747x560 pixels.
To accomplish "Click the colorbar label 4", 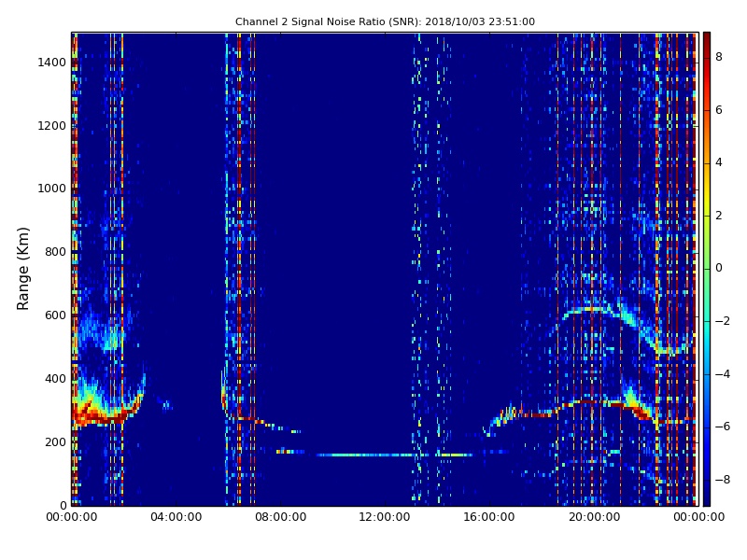I will coord(719,162).
